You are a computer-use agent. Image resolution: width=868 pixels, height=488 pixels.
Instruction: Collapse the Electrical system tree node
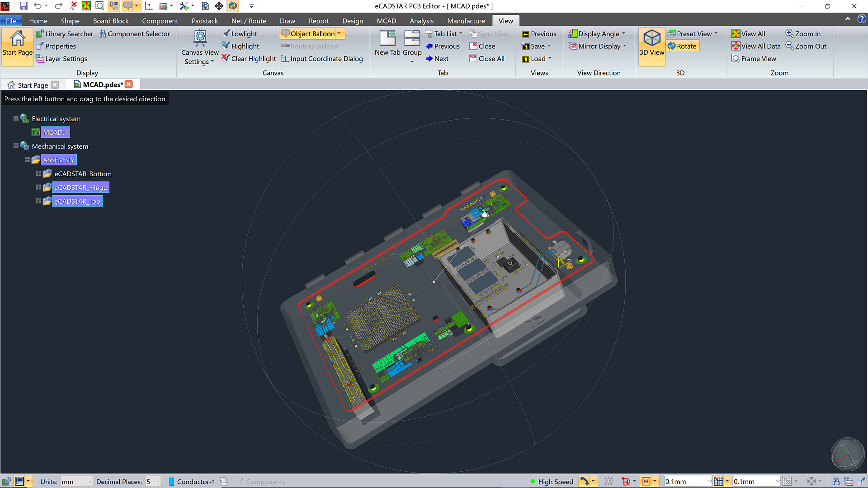(16, 118)
